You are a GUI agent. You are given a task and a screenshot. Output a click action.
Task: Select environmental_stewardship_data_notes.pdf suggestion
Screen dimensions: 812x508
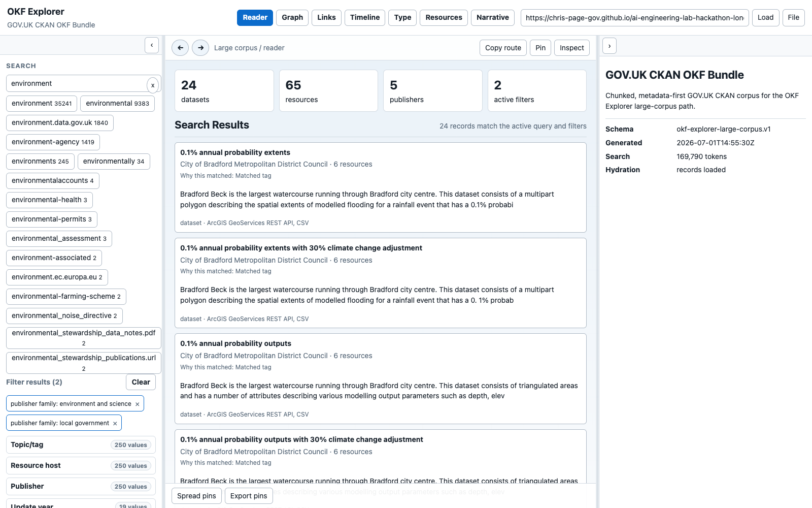(x=84, y=338)
